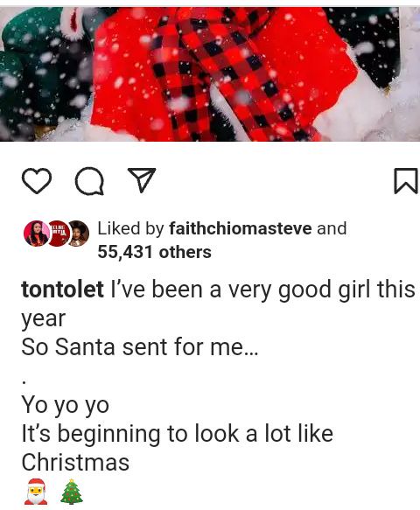Open comments with the speech bubble icon
420x510 pixels.
point(89,181)
